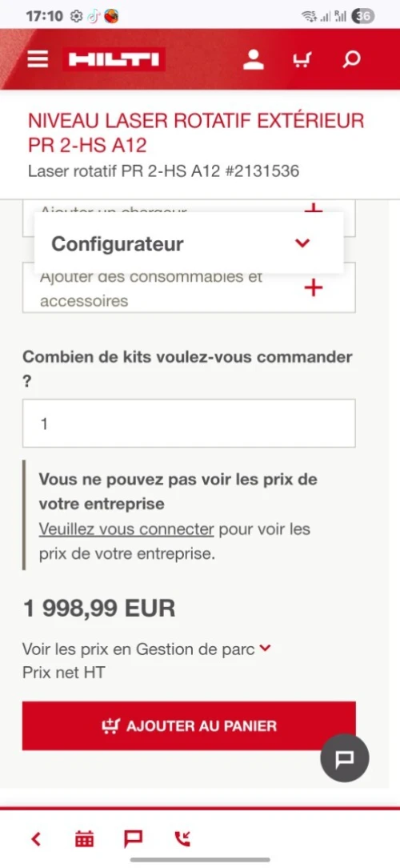Expand the Ajouter un chargeur plus sign
This screenshot has height=868, width=400.
pos(313,209)
